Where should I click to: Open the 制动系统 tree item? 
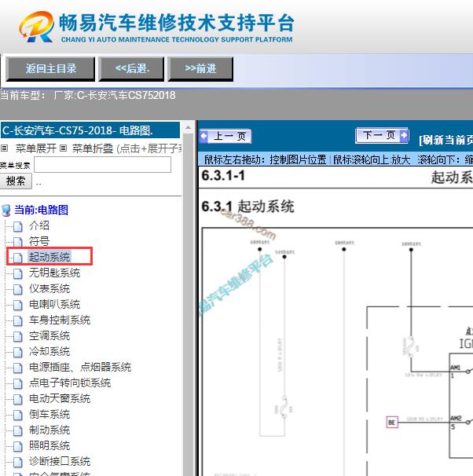(x=49, y=430)
